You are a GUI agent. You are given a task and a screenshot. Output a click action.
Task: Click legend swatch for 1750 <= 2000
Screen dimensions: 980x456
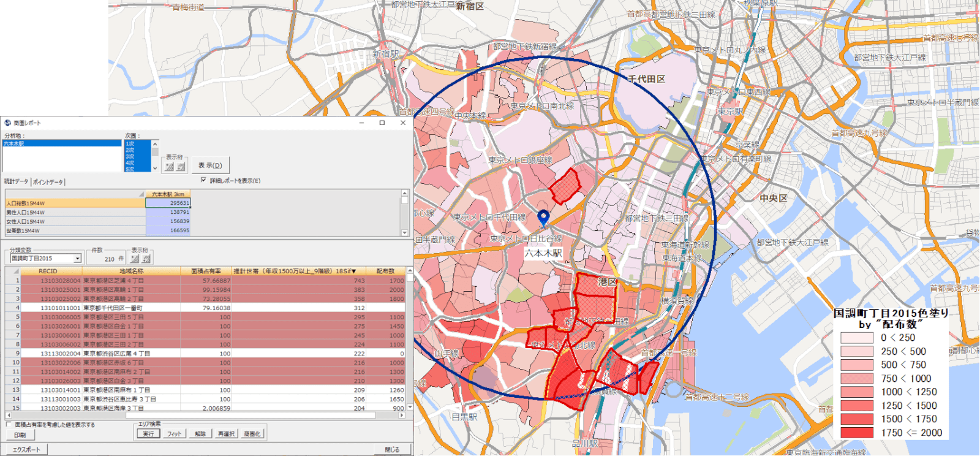857,432
